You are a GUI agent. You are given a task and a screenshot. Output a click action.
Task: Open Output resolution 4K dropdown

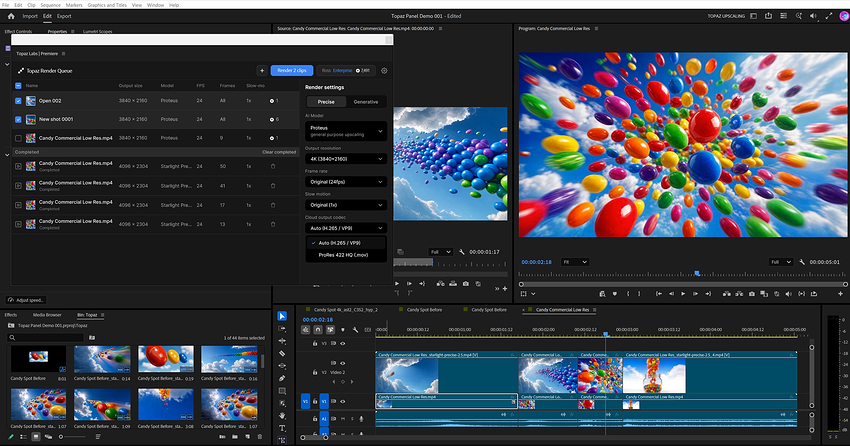point(346,159)
